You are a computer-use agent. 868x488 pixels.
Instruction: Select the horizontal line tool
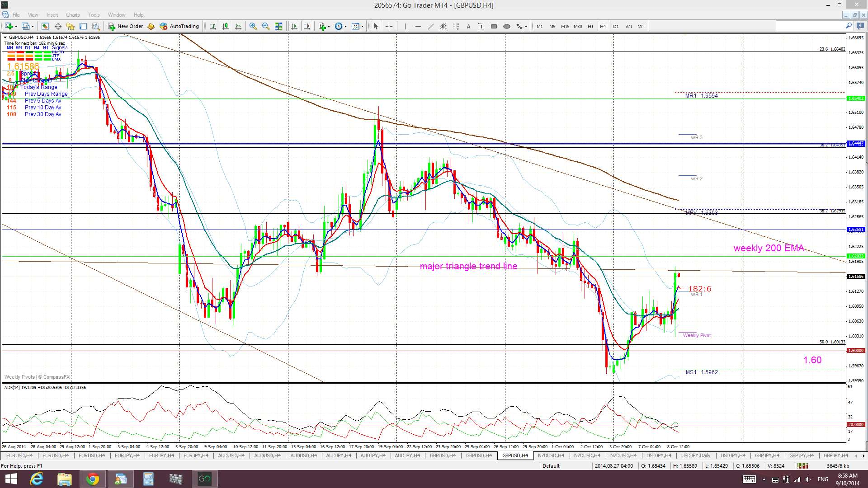click(x=418, y=26)
